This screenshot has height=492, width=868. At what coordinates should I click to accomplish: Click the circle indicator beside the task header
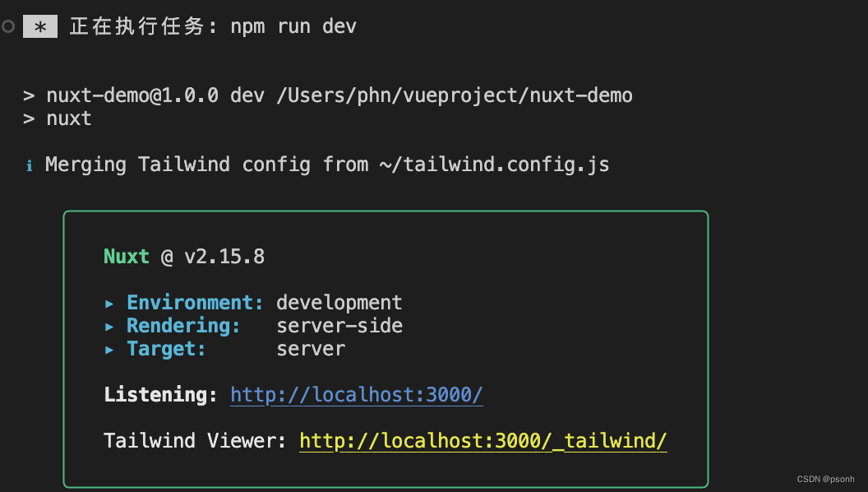point(8,26)
